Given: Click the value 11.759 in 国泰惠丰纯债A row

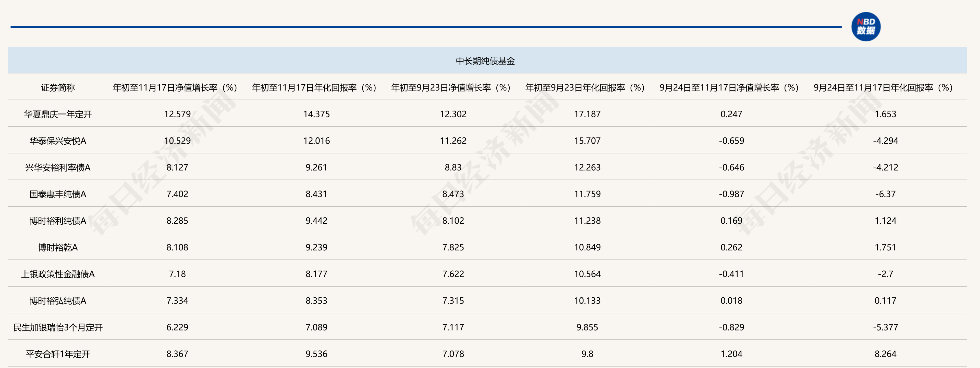Looking at the screenshot, I should [x=587, y=194].
